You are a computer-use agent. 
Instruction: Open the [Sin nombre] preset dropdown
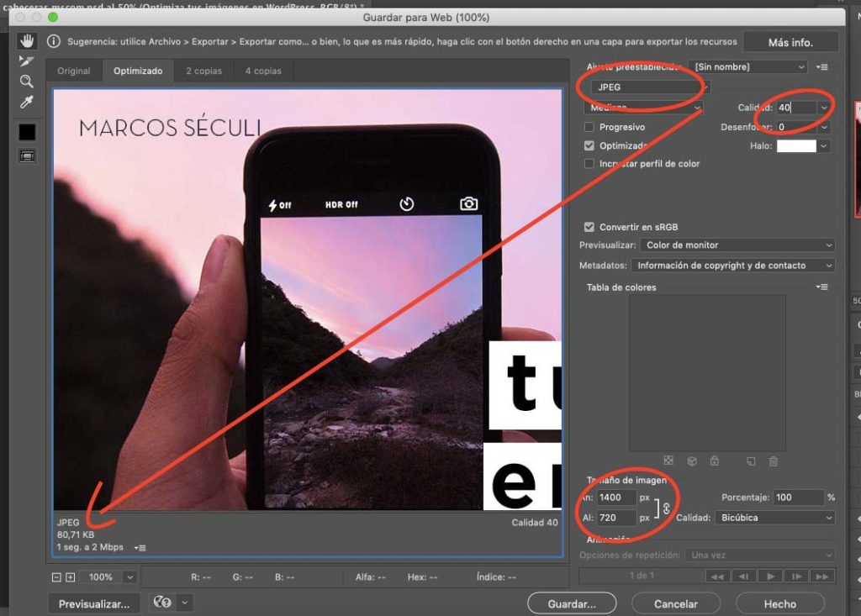[749, 67]
